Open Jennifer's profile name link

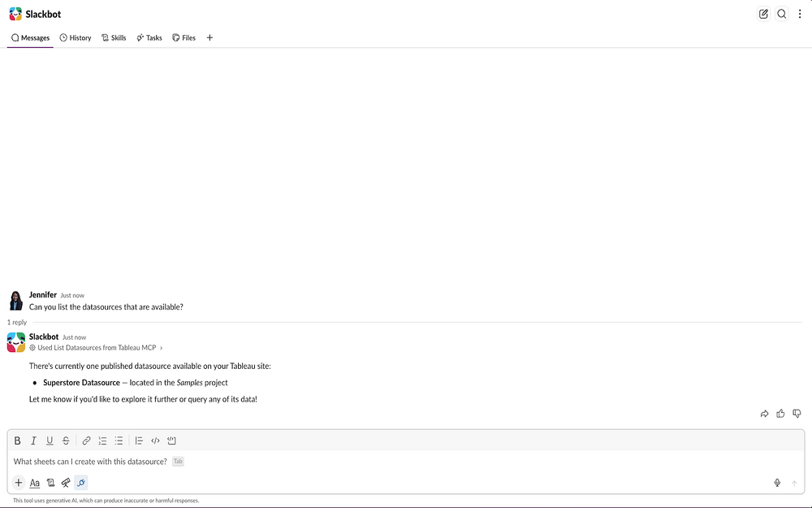[42, 295]
